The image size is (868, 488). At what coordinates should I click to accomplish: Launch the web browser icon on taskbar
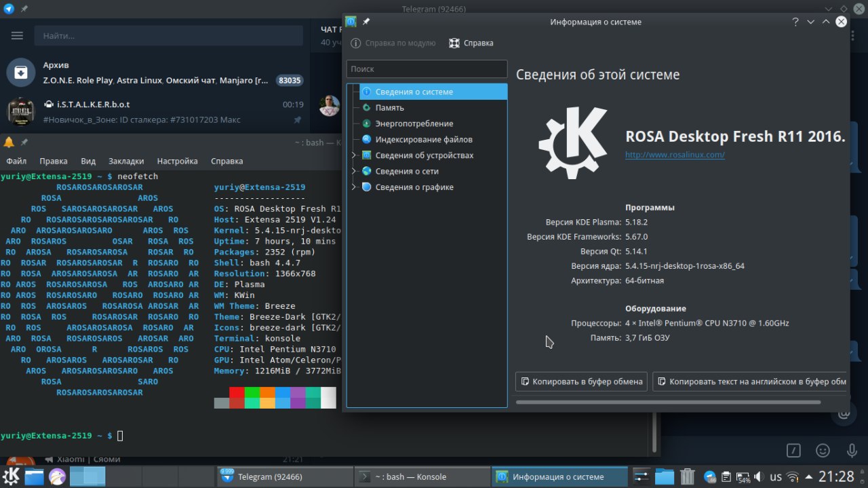click(x=57, y=476)
